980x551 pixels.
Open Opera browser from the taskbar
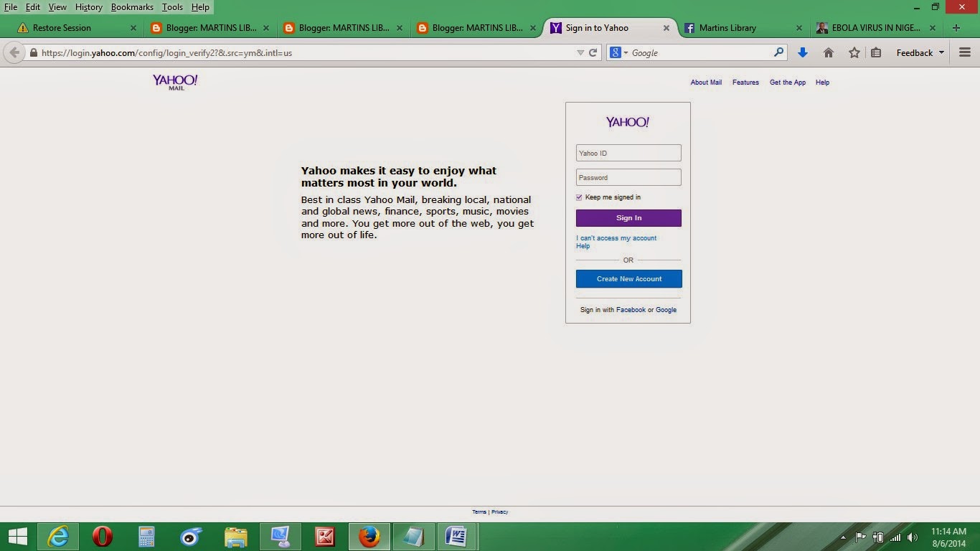[x=103, y=537]
